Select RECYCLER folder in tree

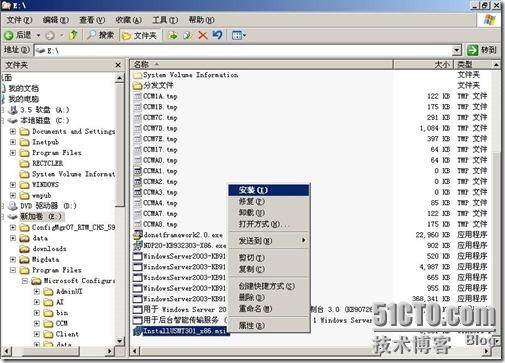click(41, 163)
